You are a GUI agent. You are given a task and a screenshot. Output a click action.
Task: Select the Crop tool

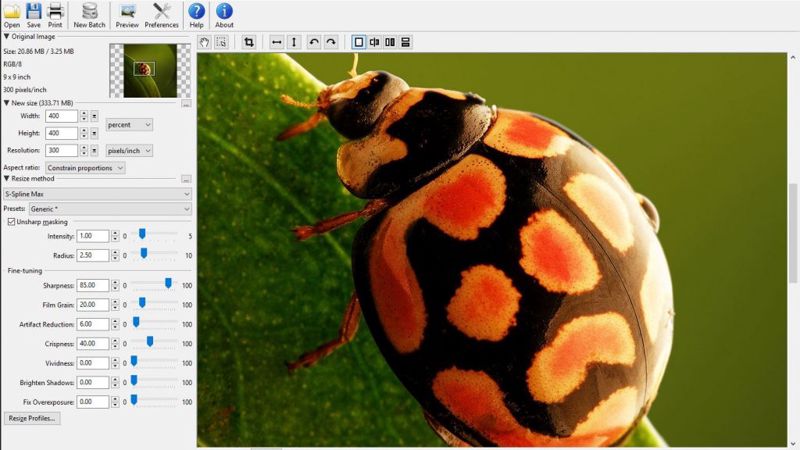tap(249, 42)
